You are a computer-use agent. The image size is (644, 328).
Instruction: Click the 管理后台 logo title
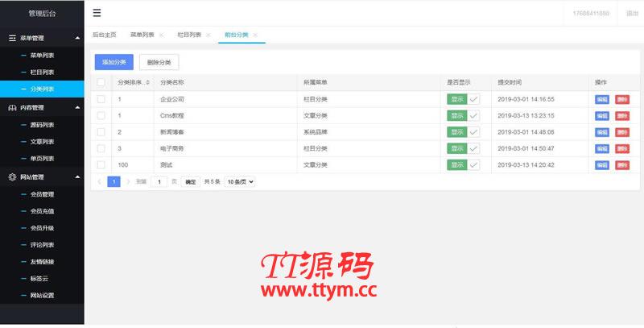tap(42, 13)
